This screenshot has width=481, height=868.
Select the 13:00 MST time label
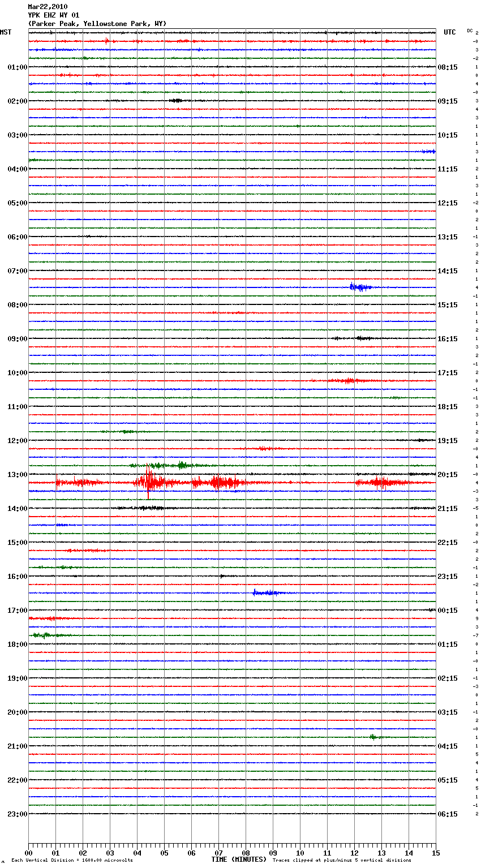[18, 475]
